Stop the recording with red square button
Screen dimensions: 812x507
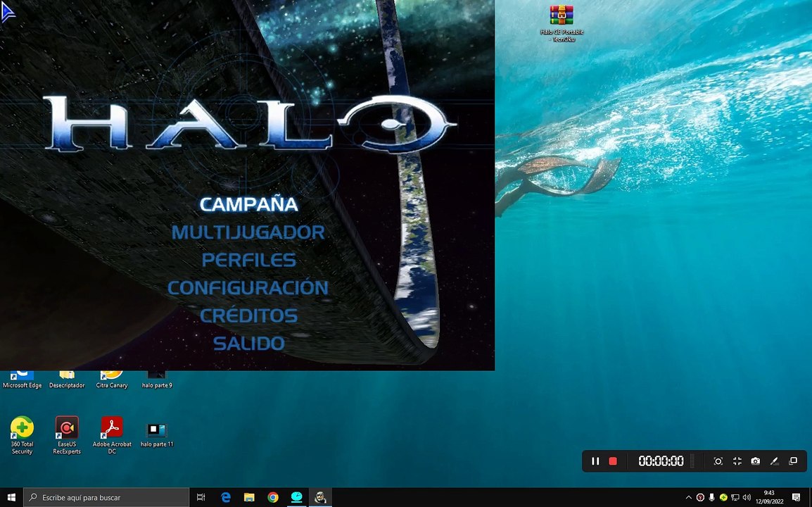(x=613, y=461)
